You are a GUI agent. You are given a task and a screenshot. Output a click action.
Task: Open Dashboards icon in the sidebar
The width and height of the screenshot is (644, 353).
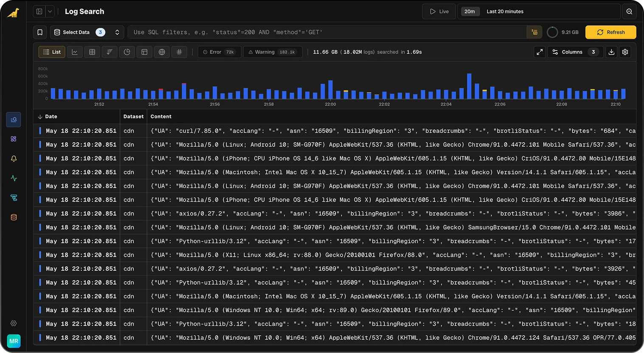point(14,139)
